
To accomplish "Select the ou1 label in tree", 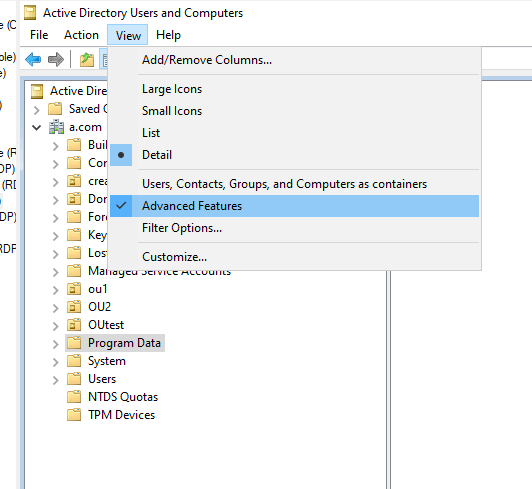I will click(98, 289).
